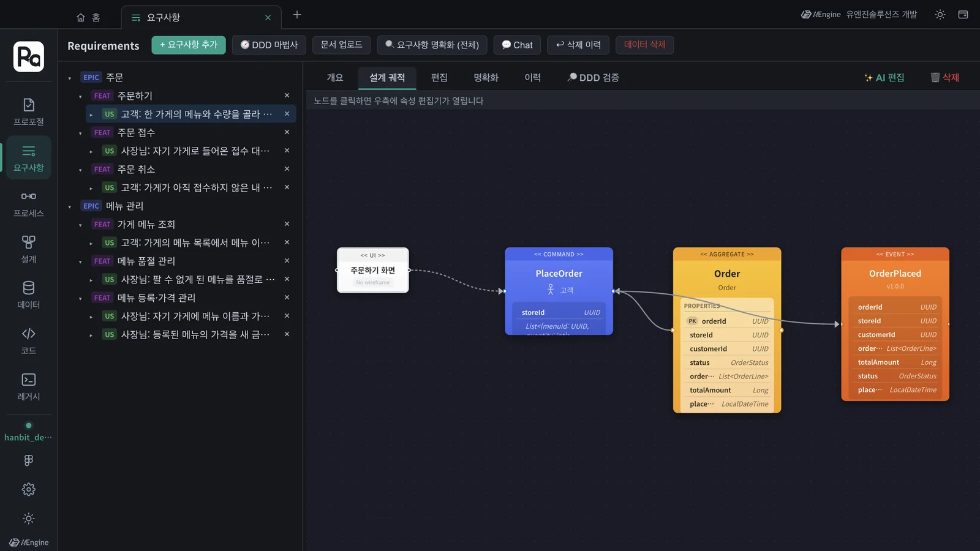Remove the 주문 접수 feature row
This screenshot has height=551, width=980.
click(x=287, y=132)
